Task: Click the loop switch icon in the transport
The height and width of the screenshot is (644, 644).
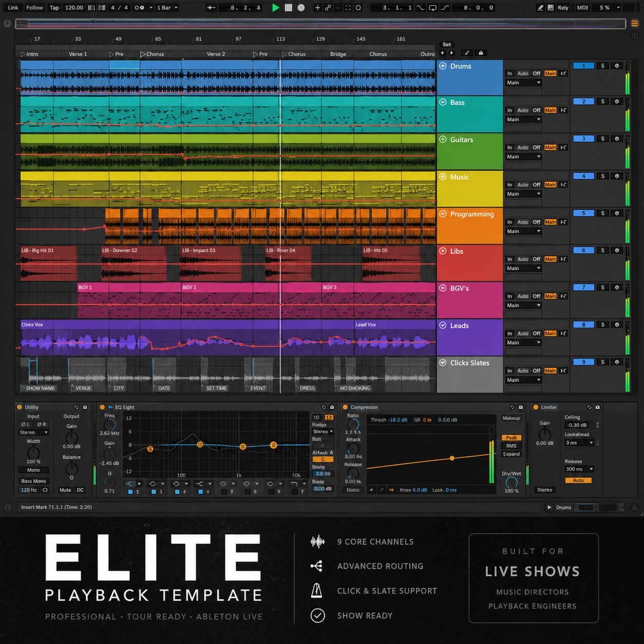Action: pyautogui.click(x=433, y=8)
